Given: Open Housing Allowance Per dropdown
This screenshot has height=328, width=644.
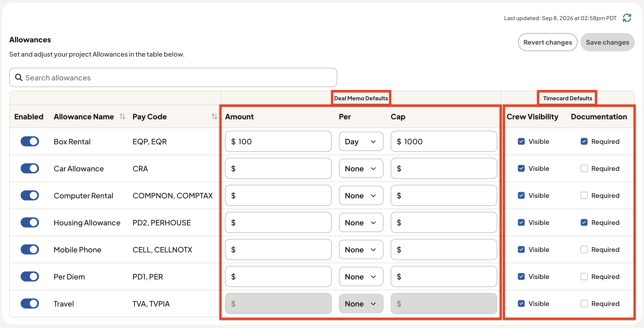Looking at the screenshot, I should (x=361, y=222).
